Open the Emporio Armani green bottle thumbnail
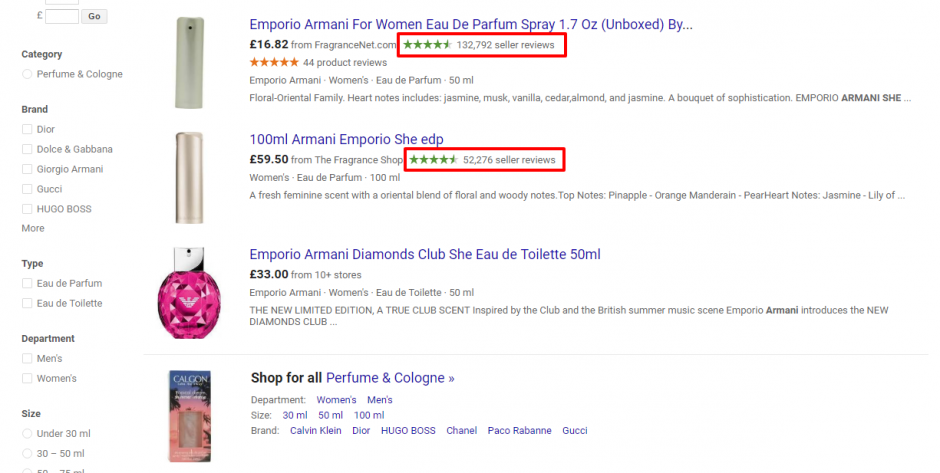This screenshot has height=473, width=940. tap(188, 62)
